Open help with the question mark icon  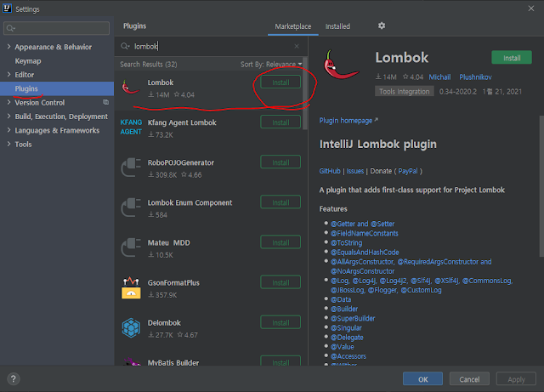tap(14, 378)
